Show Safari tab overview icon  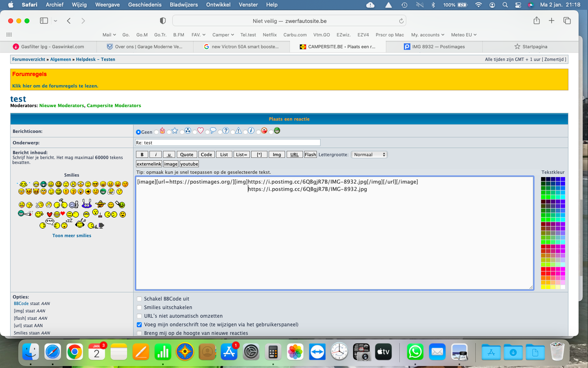[567, 21]
